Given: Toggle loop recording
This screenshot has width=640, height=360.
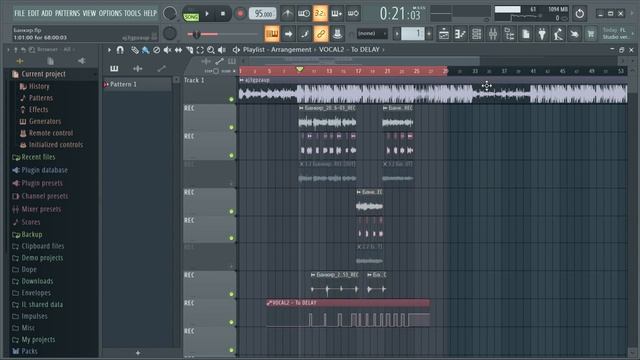Looking at the screenshot, I should point(353,13).
